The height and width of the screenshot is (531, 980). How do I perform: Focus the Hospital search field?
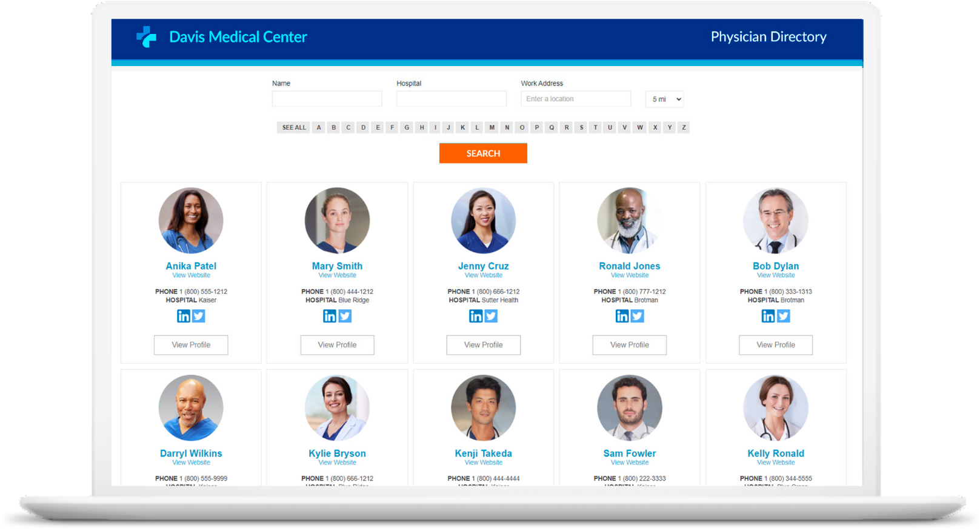[452, 99]
